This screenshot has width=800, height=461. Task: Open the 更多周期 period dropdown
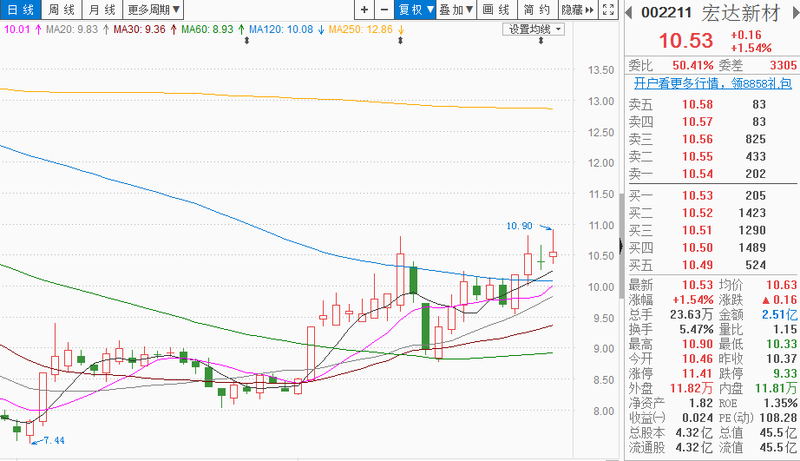pos(154,10)
